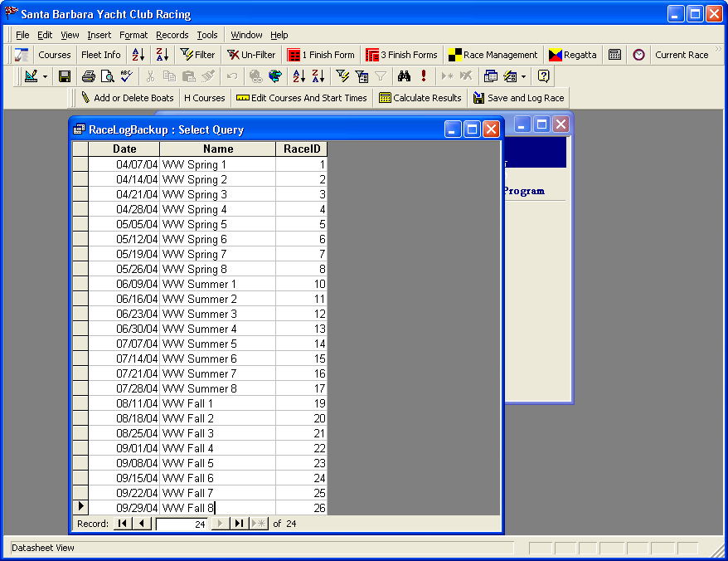Screen dimensions: 728x561
Task: Click the Un-Filter button
Action: (251, 55)
